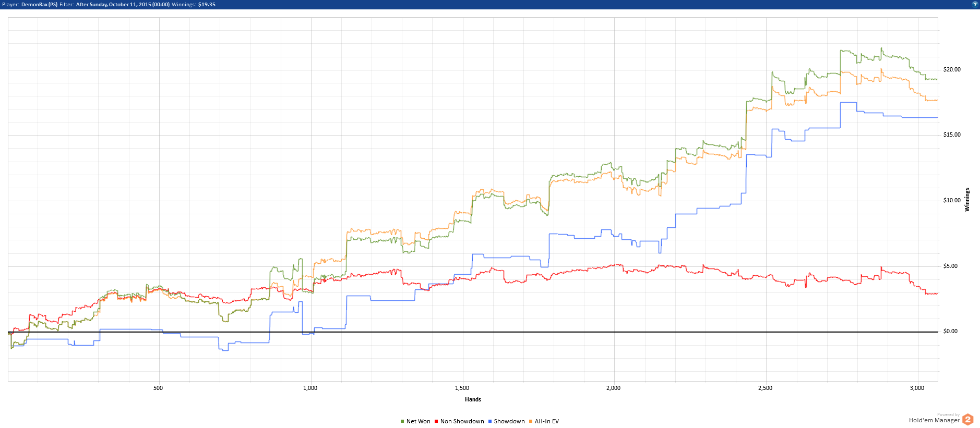Screen dimensions: 980x428
Task: Toggle the All-In EV series label
Action: 547,421
